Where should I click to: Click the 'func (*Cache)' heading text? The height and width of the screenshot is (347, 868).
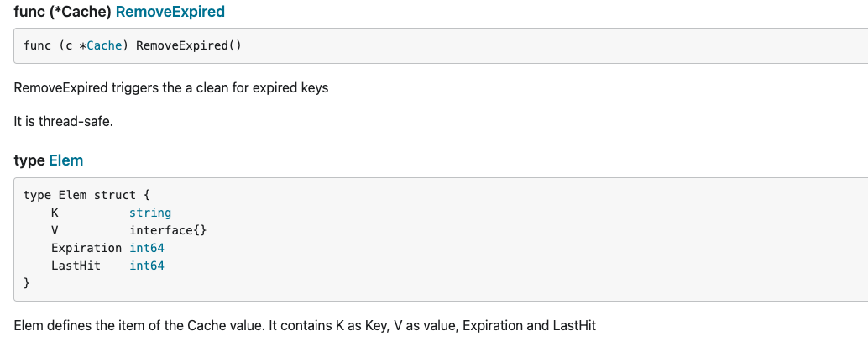point(63,12)
